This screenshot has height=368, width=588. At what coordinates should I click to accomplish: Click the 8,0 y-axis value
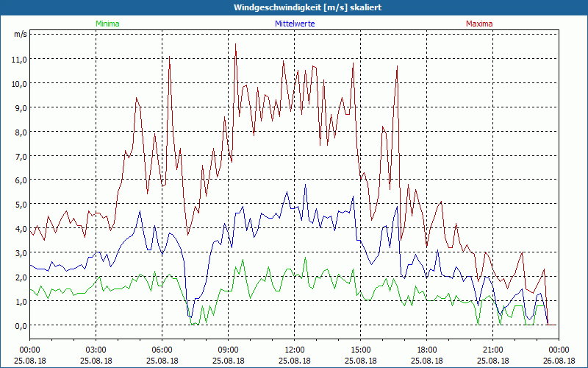(21, 132)
